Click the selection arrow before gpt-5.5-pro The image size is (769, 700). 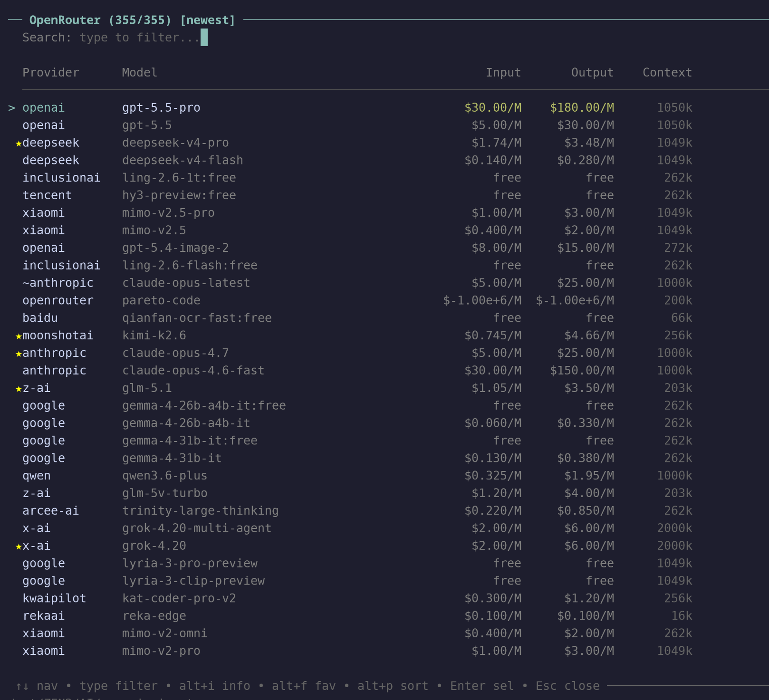(x=12, y=108)
